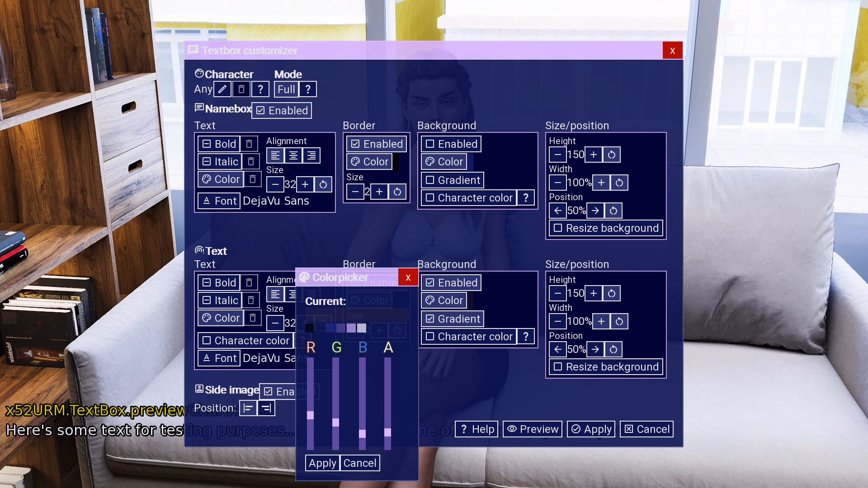The width and height of the screenshot is (868, 488).
Task: Toggle Namebox Background Enabled checkbox
Action: tap(451, 144)
